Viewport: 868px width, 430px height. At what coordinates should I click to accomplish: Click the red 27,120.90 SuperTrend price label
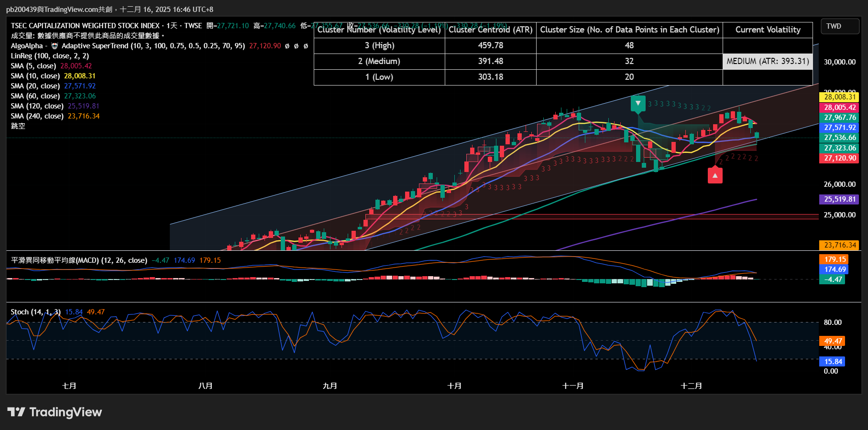click(x=839, y=158)
